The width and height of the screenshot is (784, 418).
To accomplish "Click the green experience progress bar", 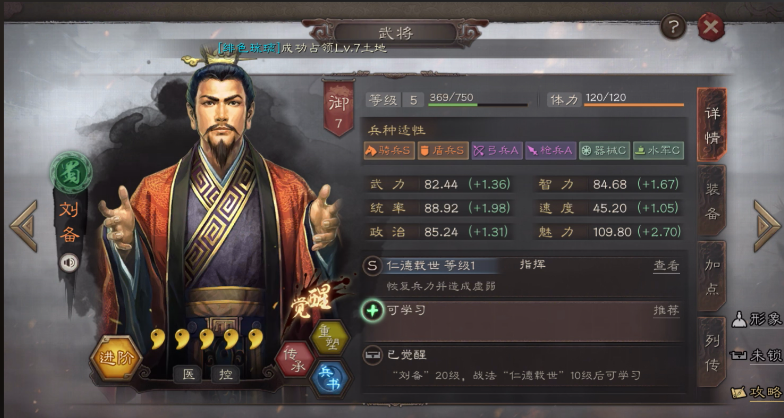I will 478,105.
